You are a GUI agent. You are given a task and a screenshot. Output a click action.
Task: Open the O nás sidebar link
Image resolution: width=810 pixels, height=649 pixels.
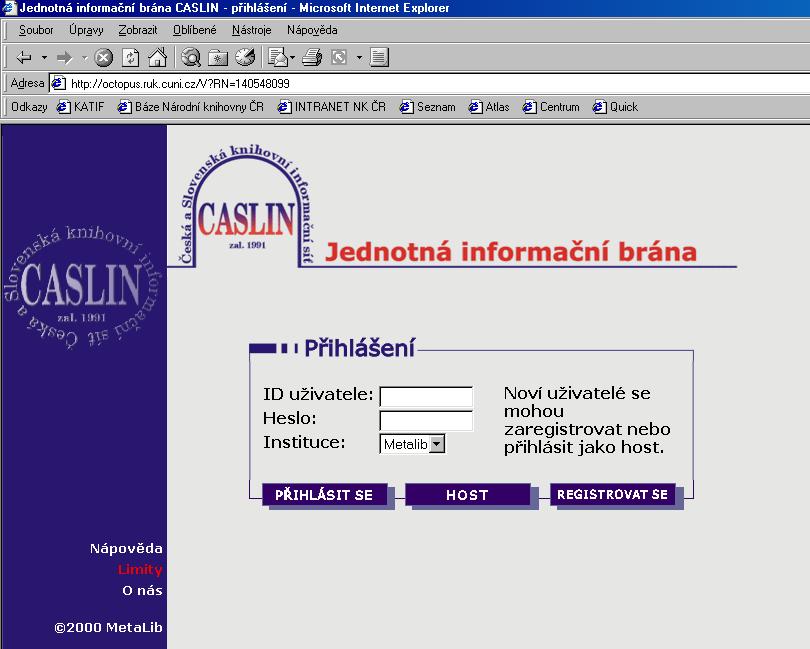[142, 590]
